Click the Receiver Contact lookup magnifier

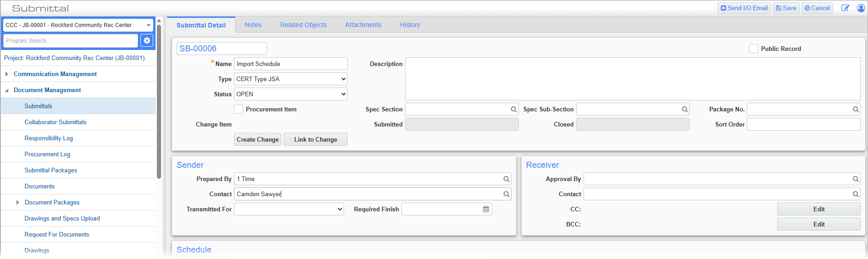(856, 194)
